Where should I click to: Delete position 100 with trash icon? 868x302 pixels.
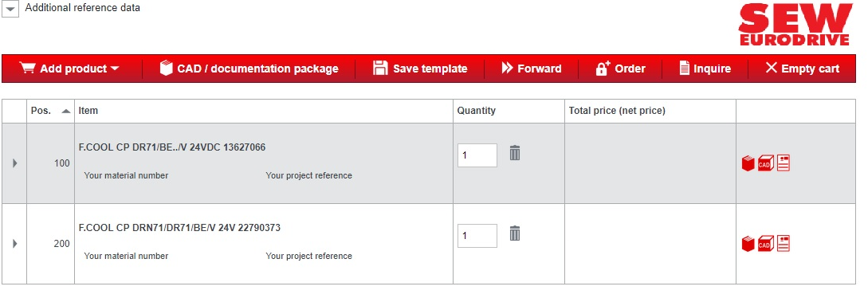click(515, 153)
